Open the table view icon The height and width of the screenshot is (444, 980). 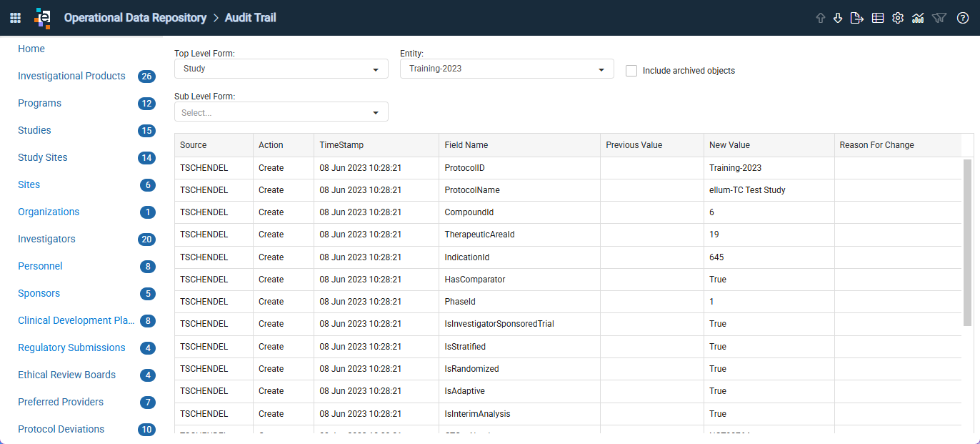click(x=878, y=18)
